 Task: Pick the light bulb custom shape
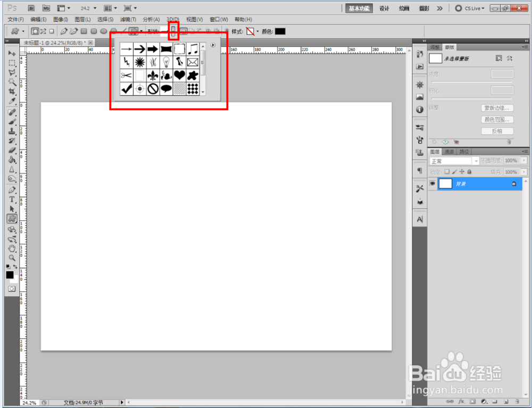pyautogui.click(x=166, y=62)
